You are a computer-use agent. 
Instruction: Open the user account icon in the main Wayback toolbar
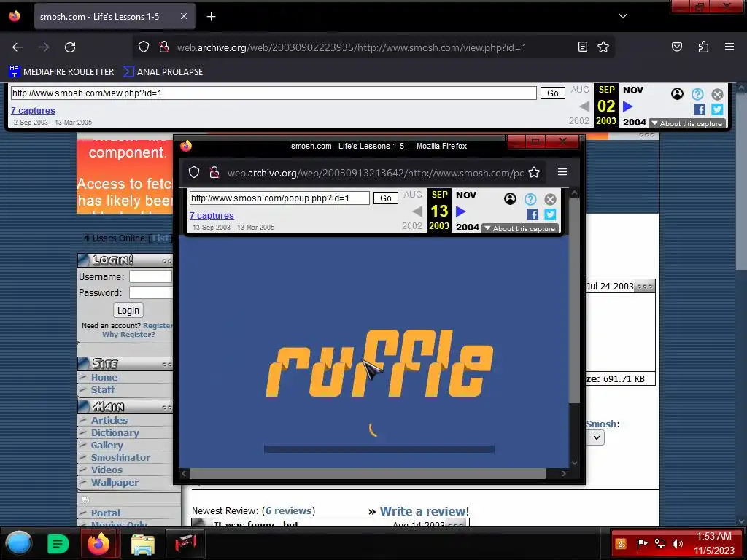point(677,94)
